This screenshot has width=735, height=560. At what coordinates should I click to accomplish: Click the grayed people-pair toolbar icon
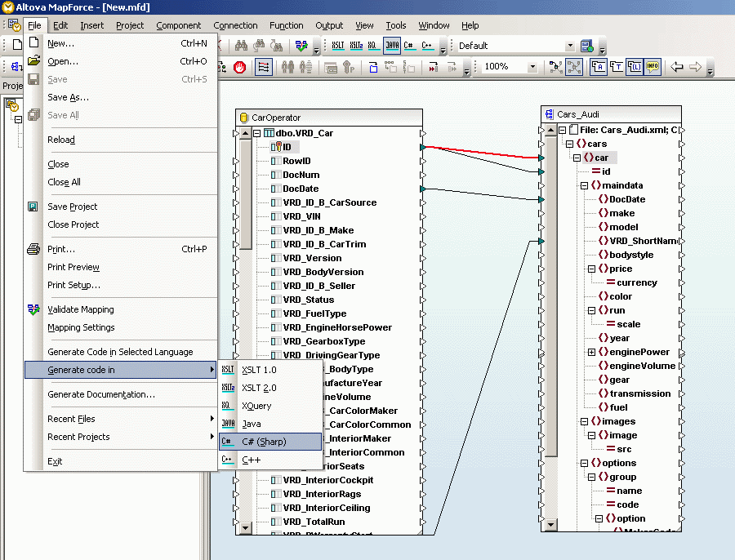click(x=287, y=68)
